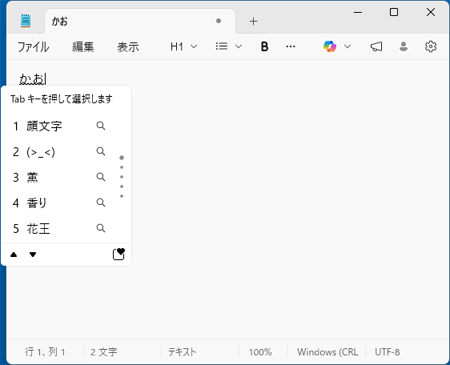
Task: Click the unsaved dot on the かお tab
Action: (218, 21)
